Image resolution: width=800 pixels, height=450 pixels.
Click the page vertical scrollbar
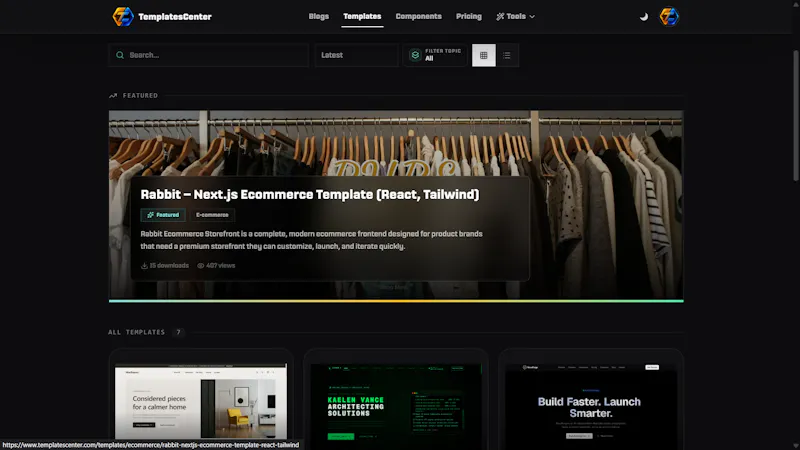pos(795,115)
